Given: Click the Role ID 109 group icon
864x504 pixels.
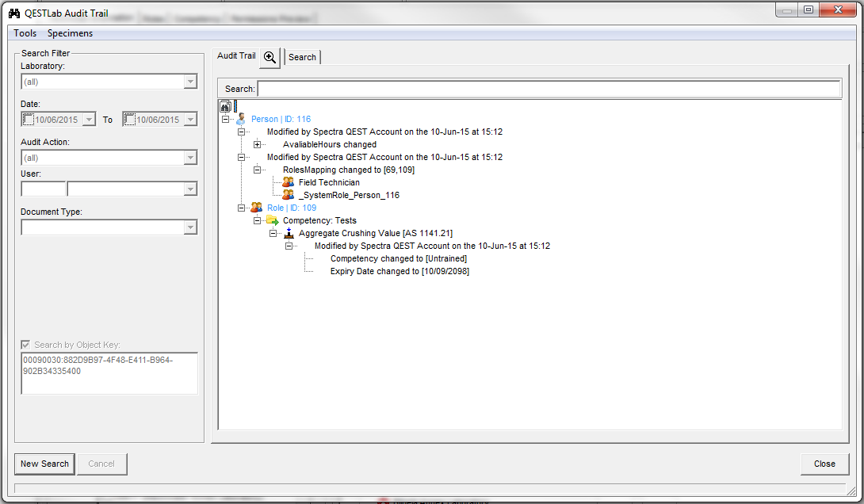Looking at the screenshot, I should click(256, 208).
